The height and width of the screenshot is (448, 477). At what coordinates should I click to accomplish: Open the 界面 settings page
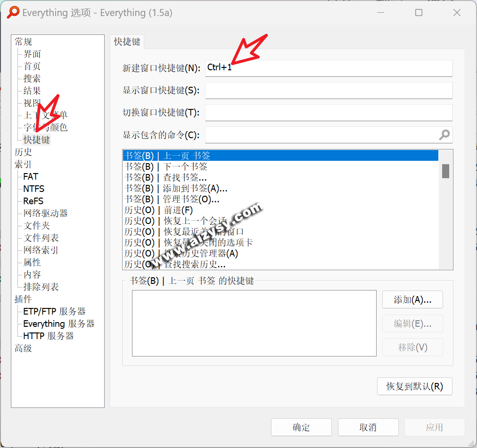[32, 54]
